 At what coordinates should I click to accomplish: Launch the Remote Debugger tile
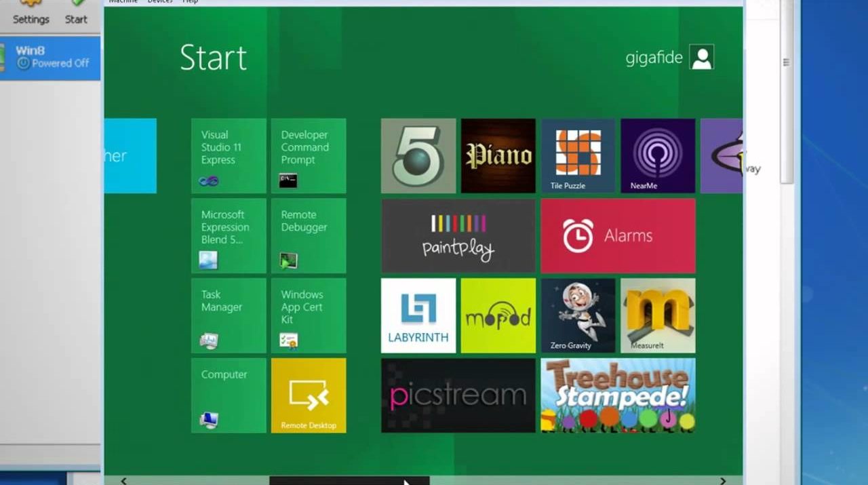(309, 235)
